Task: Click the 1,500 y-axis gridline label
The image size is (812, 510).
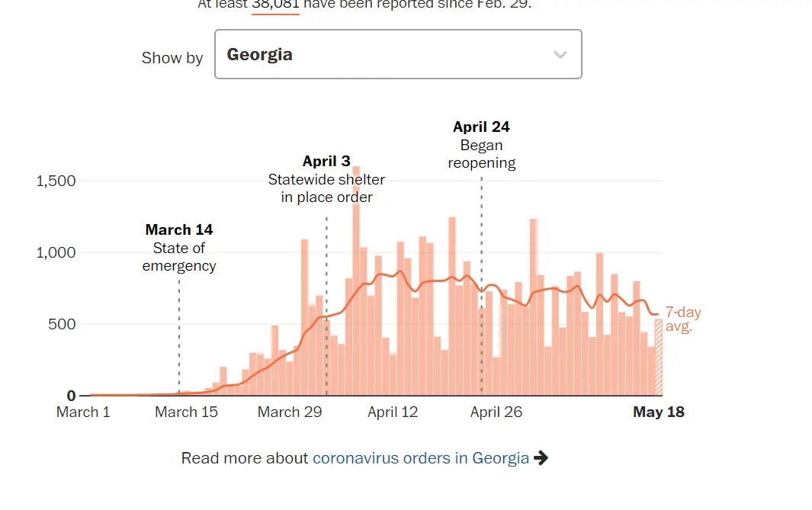Action: coord(56,181)
